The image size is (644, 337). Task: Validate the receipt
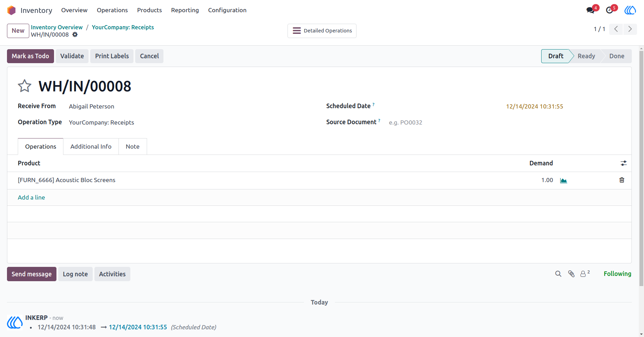click(72, 56)
